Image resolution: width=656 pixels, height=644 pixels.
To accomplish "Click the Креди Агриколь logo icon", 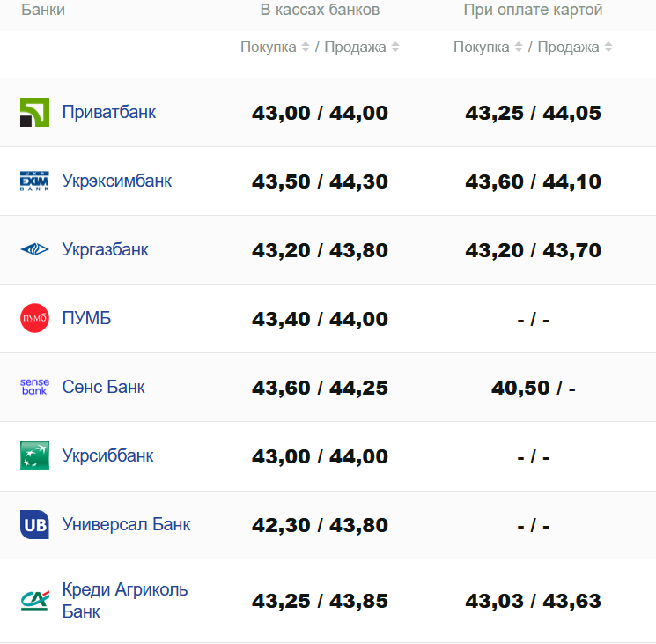I will tap(34, 601).
